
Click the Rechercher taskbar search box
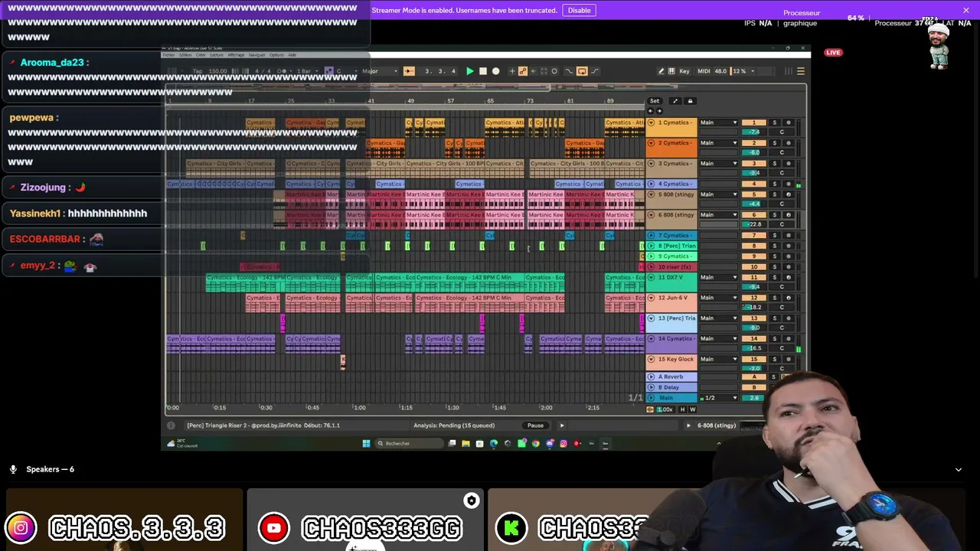pyautogui.click(x=410, y=443)
